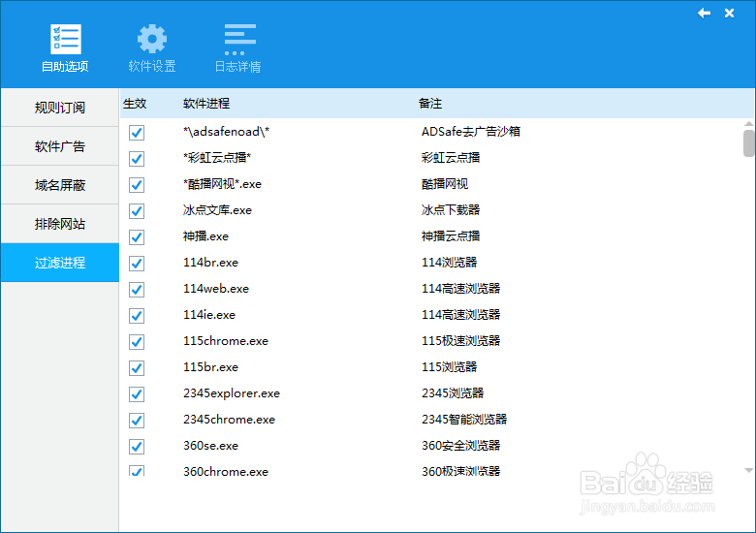
Task: Click the back arrow icon in title bar
Action: [704, 14]
